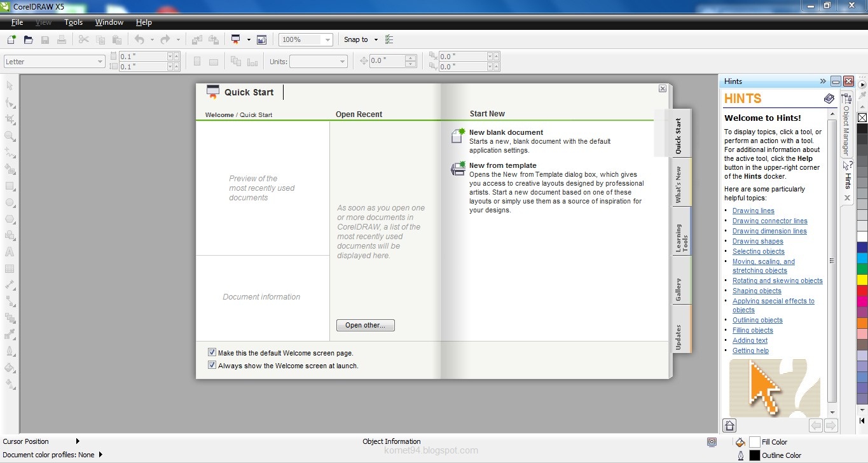Click the Home icon in Hints docker
Image resolution: width=868 pixels, height=463 pixels.
729,425
